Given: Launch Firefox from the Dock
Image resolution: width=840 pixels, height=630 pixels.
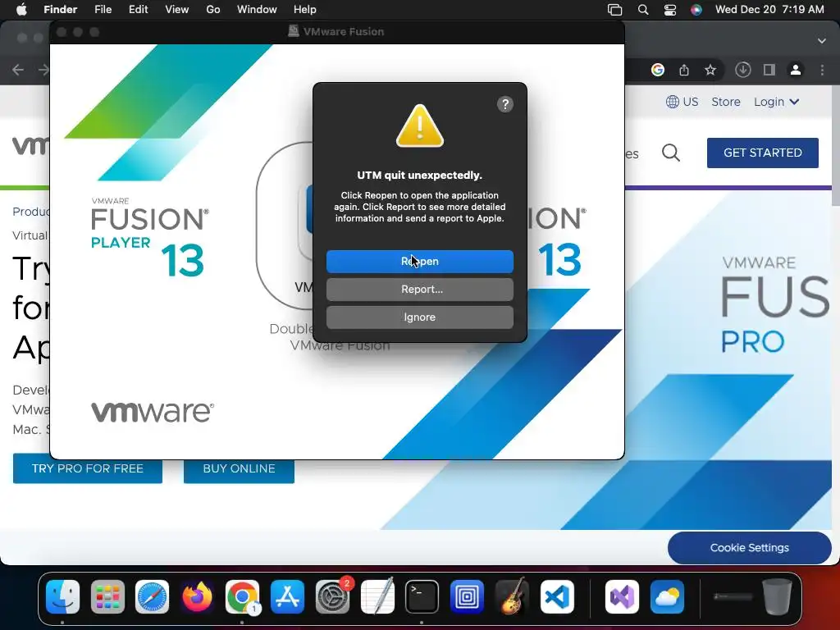Looking at the screenshot, I should point(197,596).
